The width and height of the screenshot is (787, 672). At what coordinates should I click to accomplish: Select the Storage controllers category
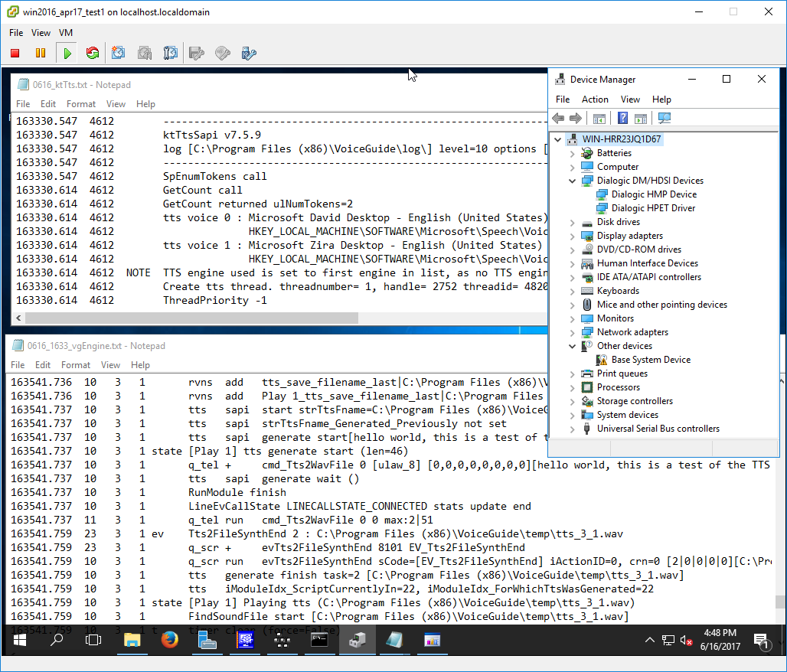click(635, 401)
